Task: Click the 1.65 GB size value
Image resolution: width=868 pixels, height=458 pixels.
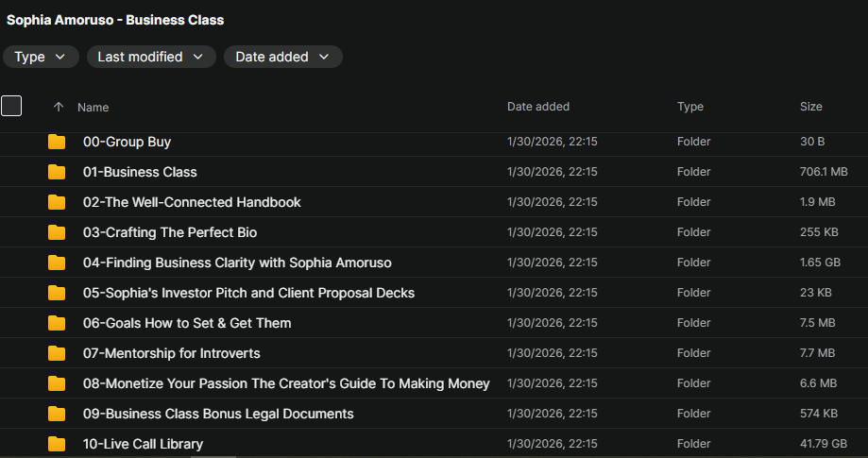Action: (x=820, y=263)
